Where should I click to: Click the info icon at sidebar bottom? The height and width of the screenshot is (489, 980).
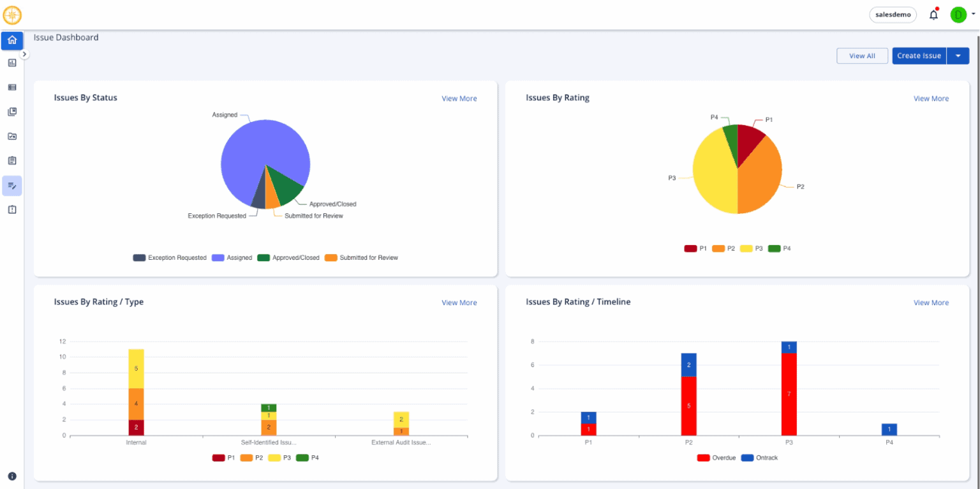12,476
